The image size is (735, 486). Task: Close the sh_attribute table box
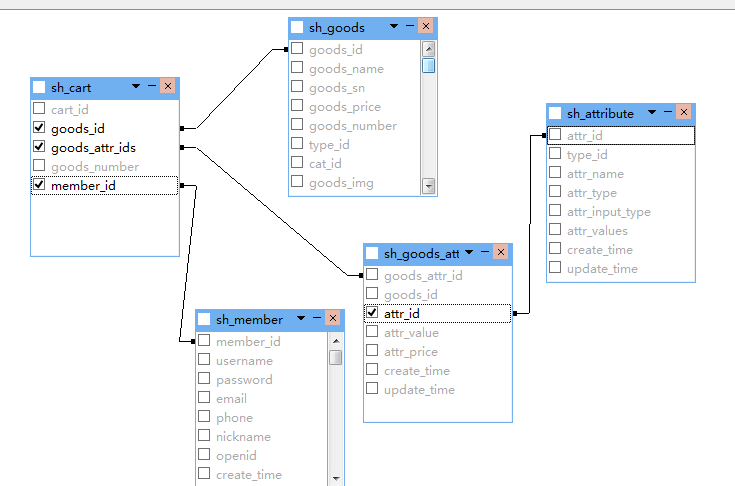pyautogui.click(x=684, y=113)
